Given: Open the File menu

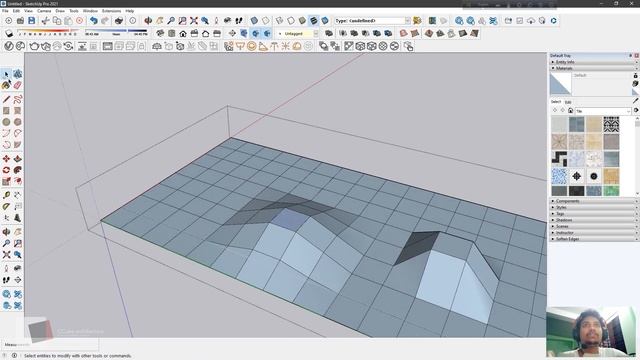Looking at the screenshot, I should (x=5, y=11).
